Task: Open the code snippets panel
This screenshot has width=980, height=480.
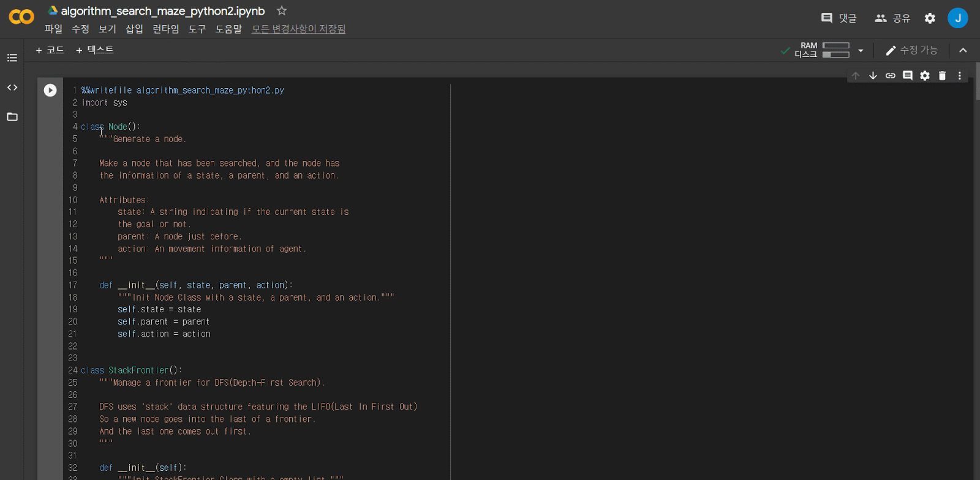Action: click(12, 88)
